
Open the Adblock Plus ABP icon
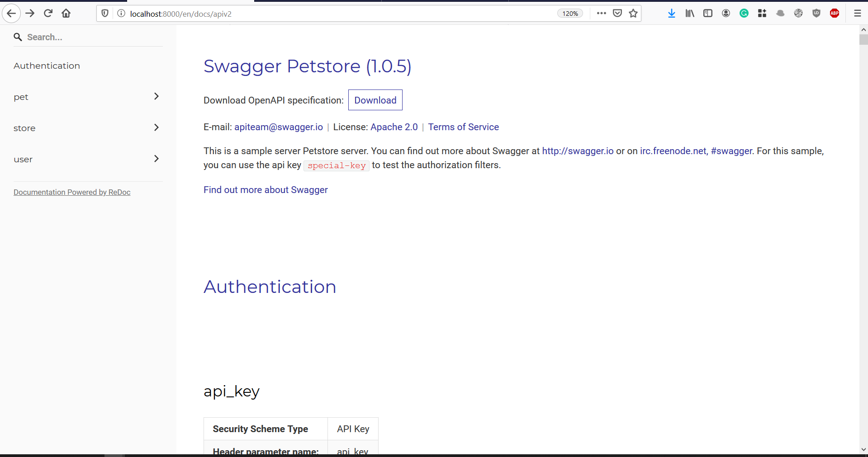coord(835,13)
